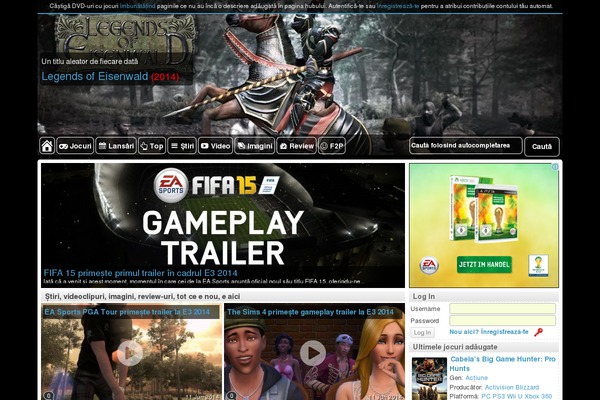Click magnifier icon on Sims 4 thumbnail

coord(232,395)
